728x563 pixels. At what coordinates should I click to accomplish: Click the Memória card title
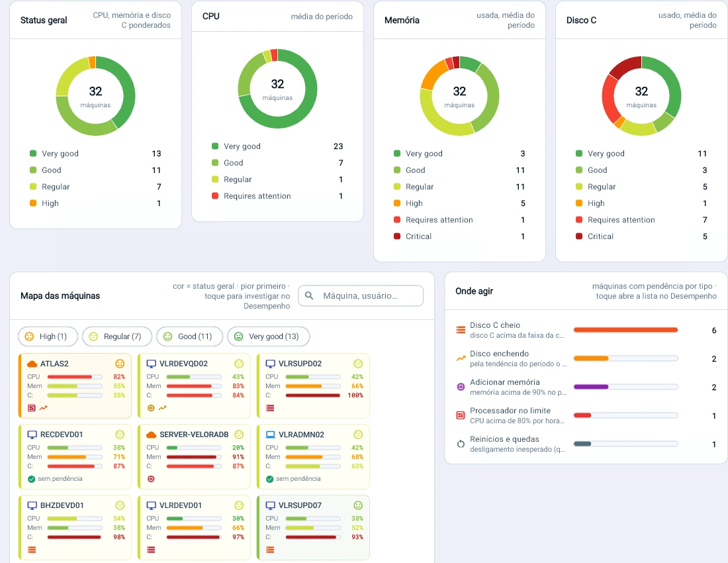402,21
